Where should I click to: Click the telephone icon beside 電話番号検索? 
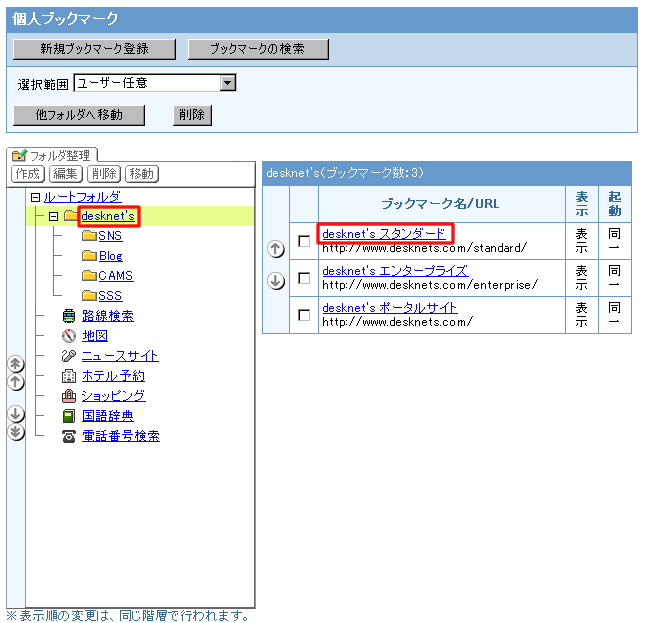point(69,436)
